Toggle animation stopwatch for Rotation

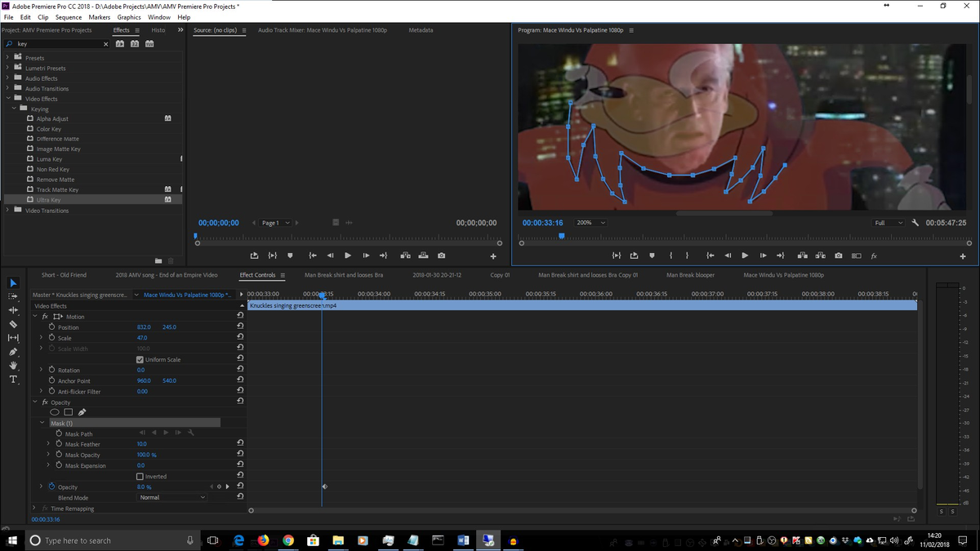pos(51,370)
